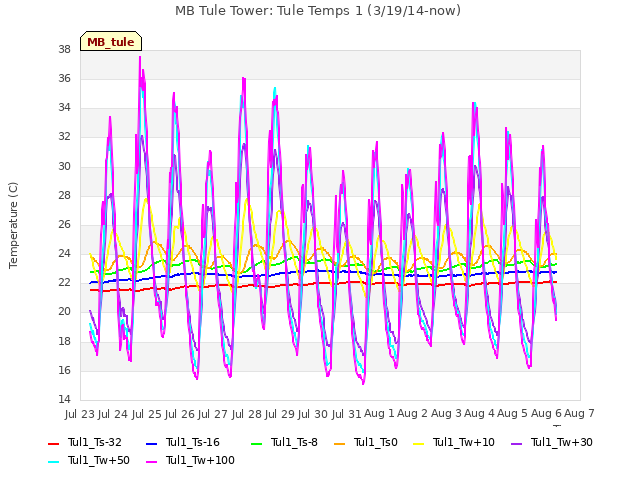Select the Tul1_Tw+10 legend label
Image resolution: width=640 pixels, height=480 pixels.
(464, 442)
